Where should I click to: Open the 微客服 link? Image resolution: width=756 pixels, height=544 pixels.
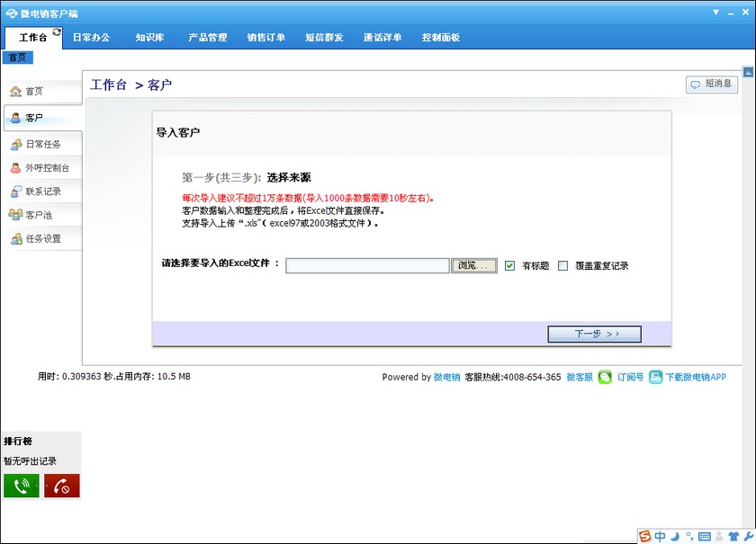(x=580, y=377)
